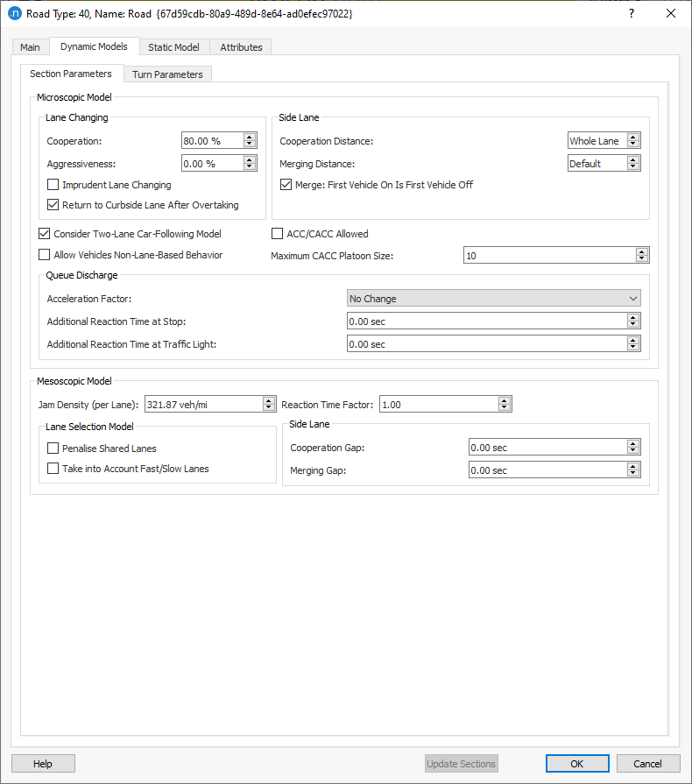The image size is (692, 784).
Task: Click the Cancel button
Action: 648,764
